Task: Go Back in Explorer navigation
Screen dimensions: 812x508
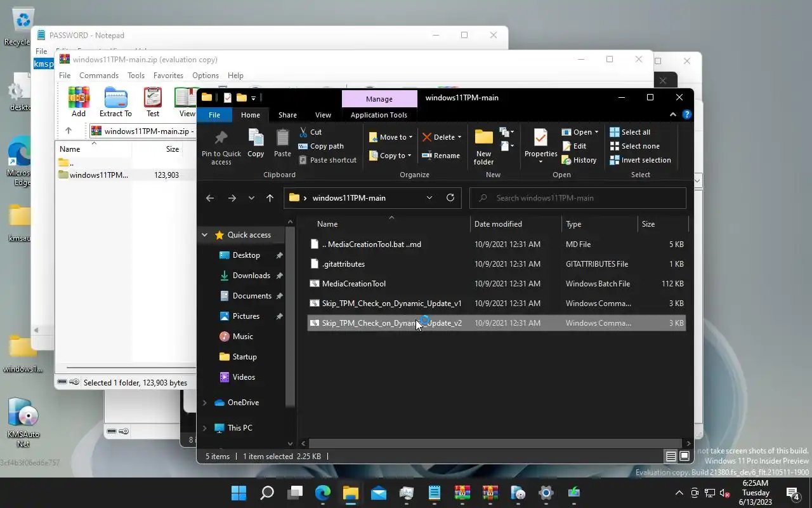Action: coord(210,198)
